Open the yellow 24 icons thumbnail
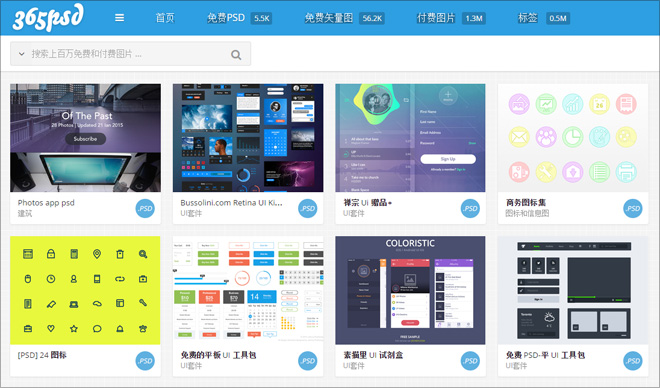The image size is (660, 388). (x=85, y=290)
